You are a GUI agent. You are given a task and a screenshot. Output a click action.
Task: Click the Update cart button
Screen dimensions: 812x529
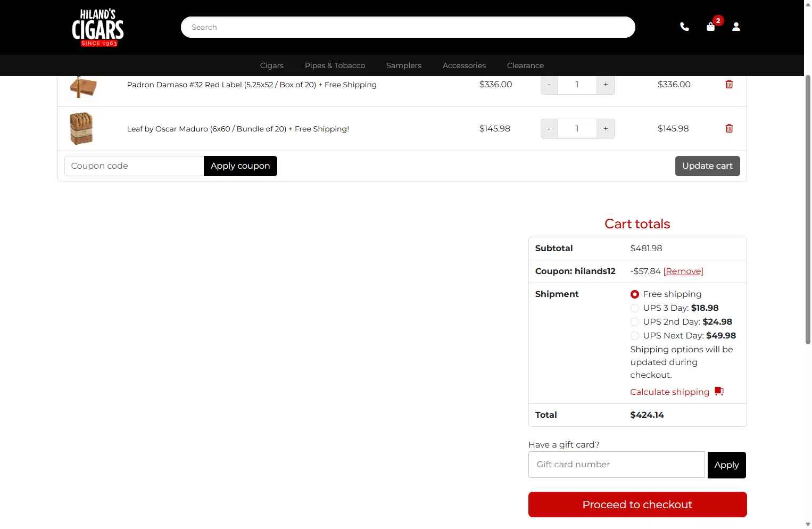pos(708,166)
